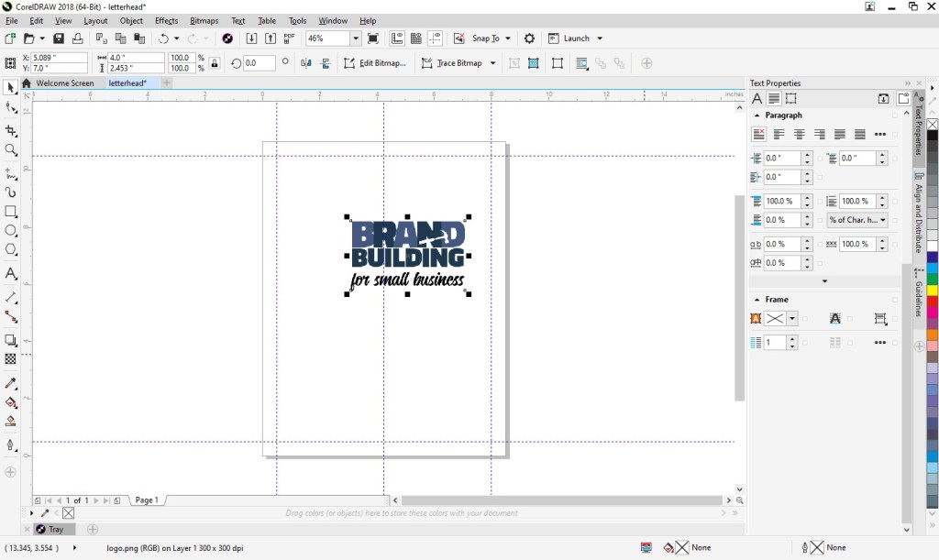The width and height of the screenshot is (939, 560).
Task: Click the Save icon in toolbar
Action: [59, 38]
